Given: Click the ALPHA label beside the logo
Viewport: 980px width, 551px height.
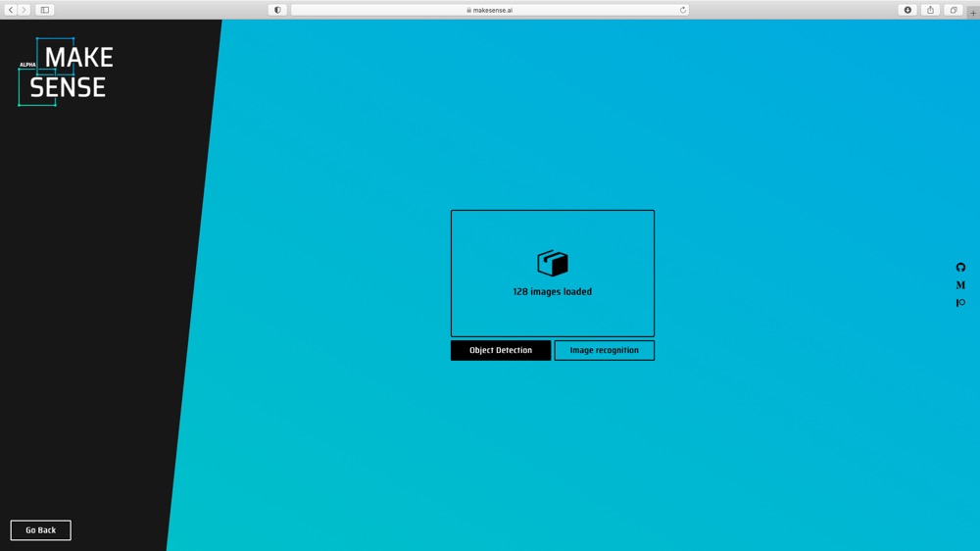Looking at the screenshot, I should tap(27, 65).
